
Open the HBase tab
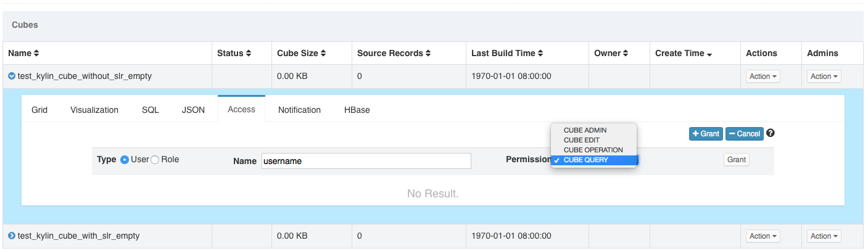(x=357, y=110)
